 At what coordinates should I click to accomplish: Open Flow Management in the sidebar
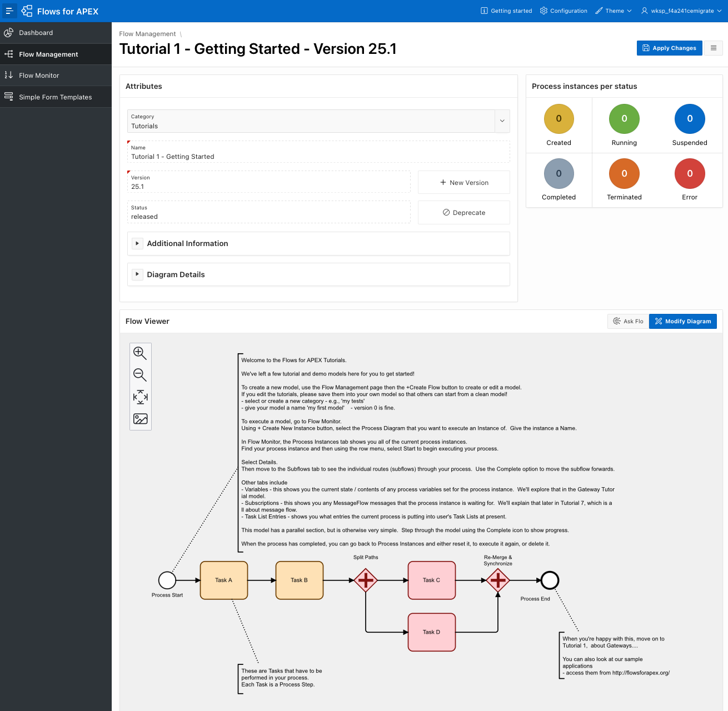tap(56, 54)
